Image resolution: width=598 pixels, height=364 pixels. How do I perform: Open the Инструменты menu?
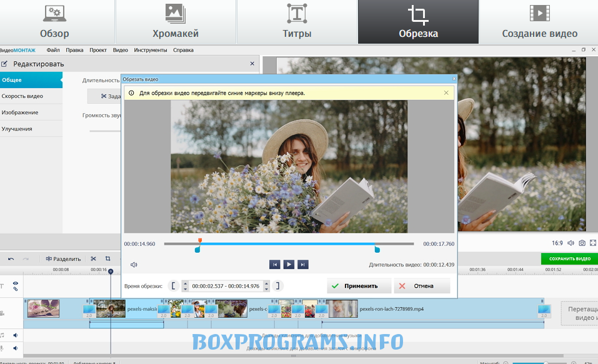tap(150, 50)
